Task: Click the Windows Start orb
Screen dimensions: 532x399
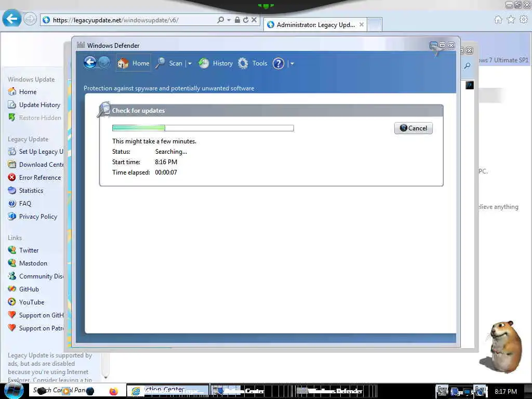Action: click(x=14, y=391)
